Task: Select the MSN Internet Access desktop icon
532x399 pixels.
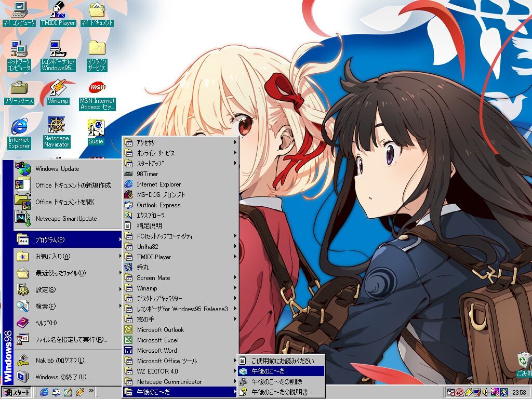Action: [97, 96]
